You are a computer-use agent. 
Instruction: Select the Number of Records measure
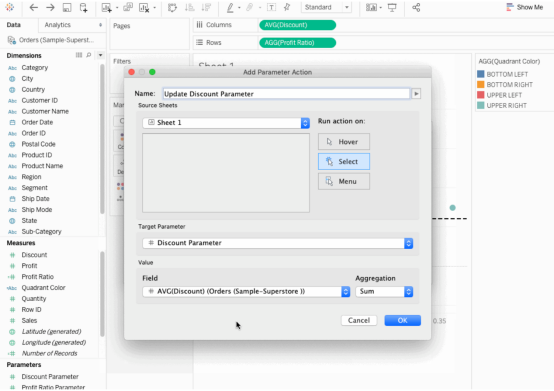click(x=49, y=353)
